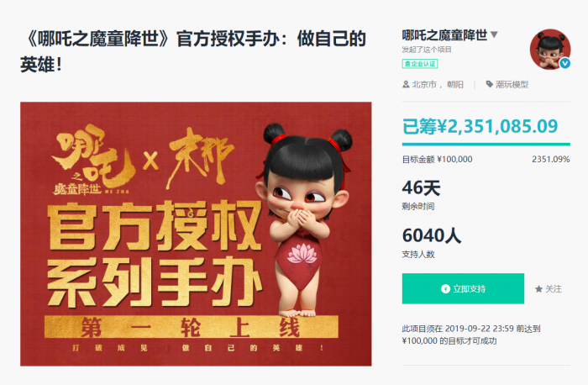Click the tag icon beside 潮玩模型

point(489,84)
